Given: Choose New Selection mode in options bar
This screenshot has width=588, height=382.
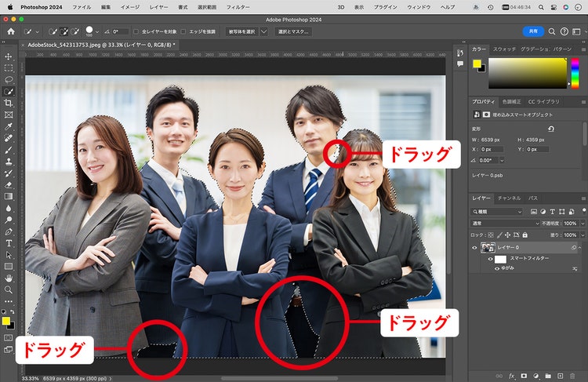Looking at the screenshot, I should [x=53, y=31].
